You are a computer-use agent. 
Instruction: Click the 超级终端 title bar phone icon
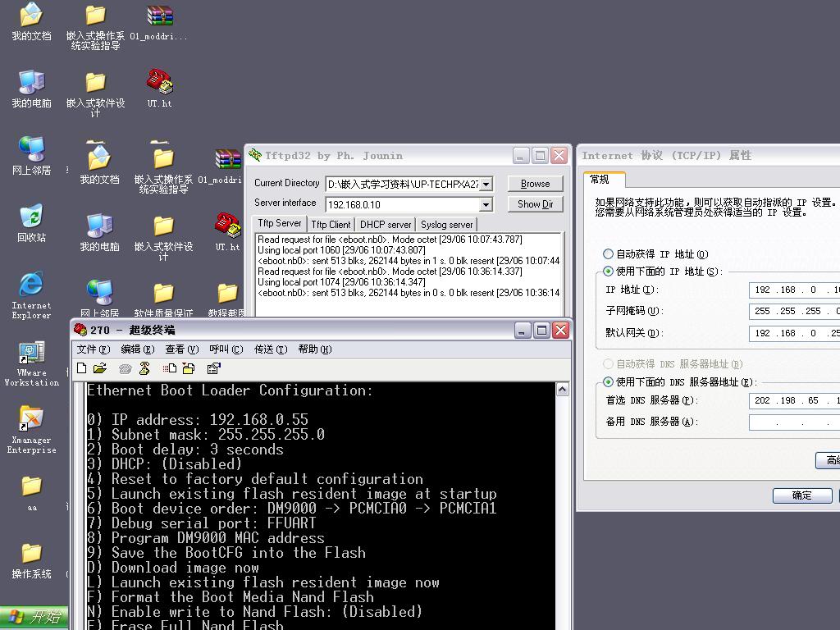[x=80, y=330]
